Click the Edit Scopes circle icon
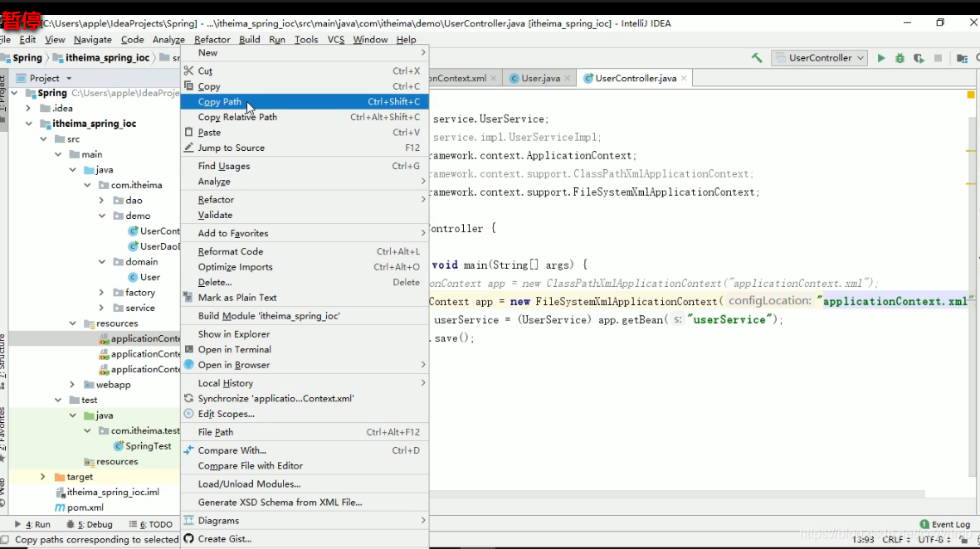980x549 pixels. (188, 414)
